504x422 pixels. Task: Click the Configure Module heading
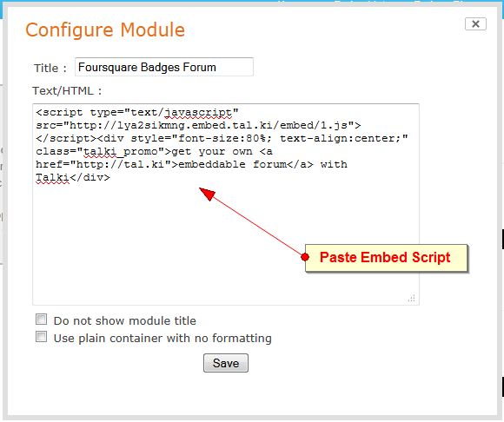coord(105,30)
